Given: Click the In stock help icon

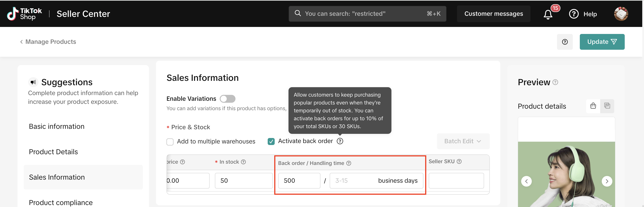Looking at the screenshot, I should click(243, 162).
